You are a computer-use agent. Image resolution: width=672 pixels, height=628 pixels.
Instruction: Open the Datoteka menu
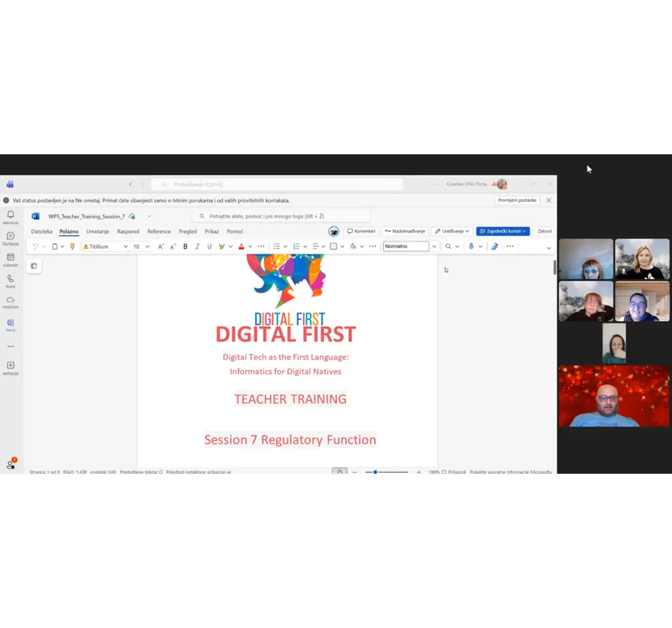[x=41, y=231]
